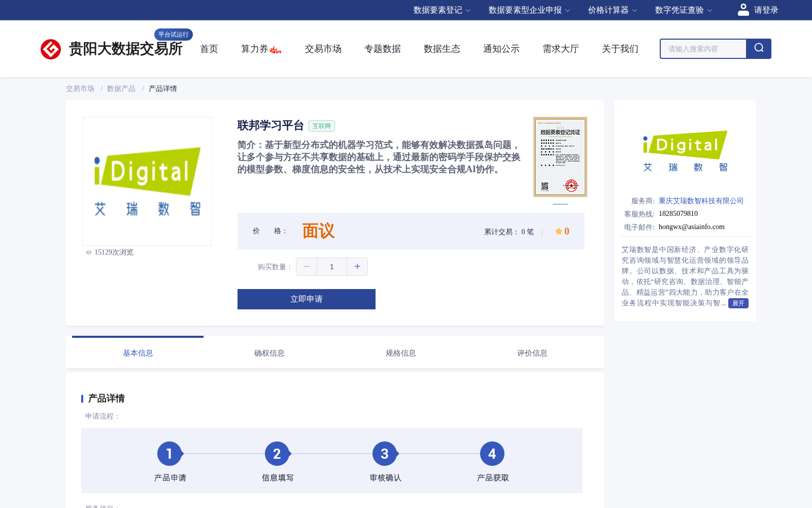Click the 产品详情 section heading
The height and width of the screenshot is (508, 812).
point(107,398)
